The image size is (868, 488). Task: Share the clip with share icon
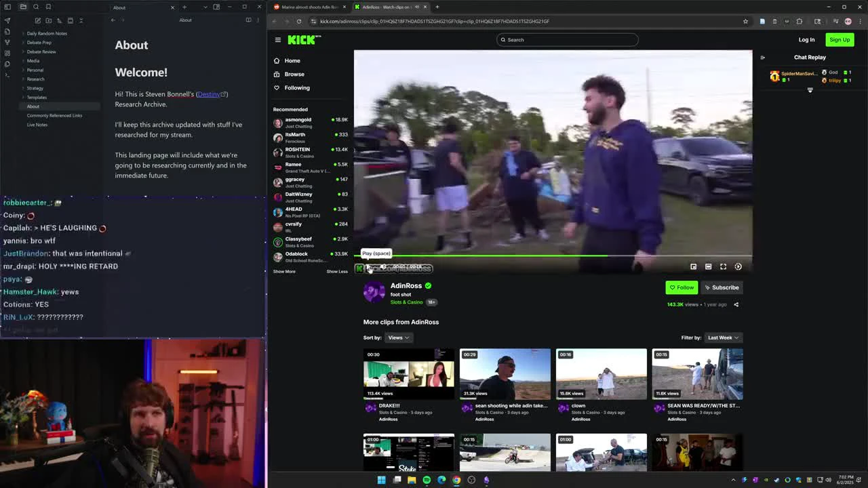[736, 304]
